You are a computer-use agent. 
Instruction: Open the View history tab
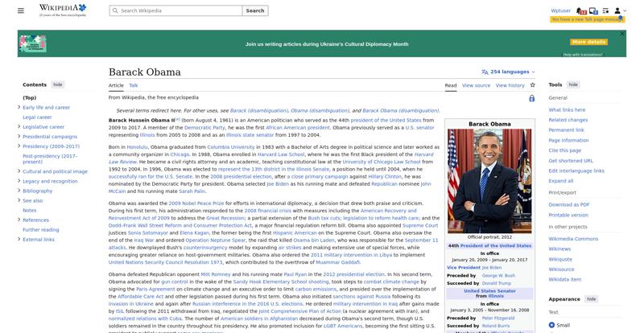click(x=510, y=85)
